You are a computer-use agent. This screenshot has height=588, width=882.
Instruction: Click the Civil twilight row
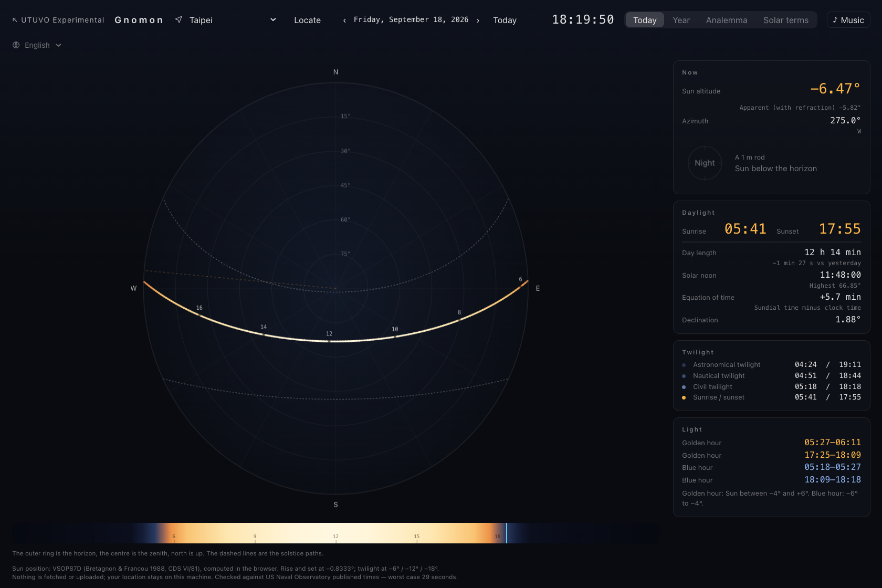[x=771, y=386]
